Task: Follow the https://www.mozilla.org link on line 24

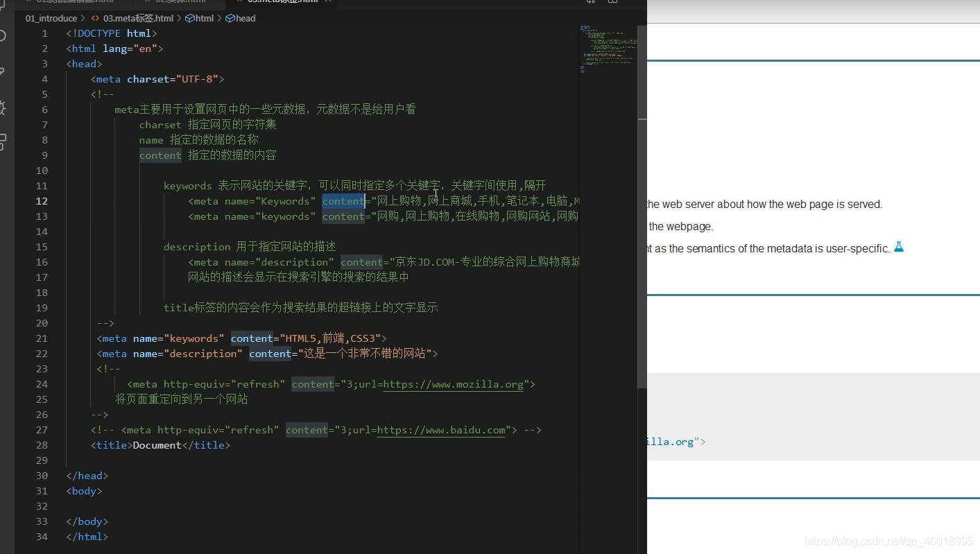Action: pos(453,384)
